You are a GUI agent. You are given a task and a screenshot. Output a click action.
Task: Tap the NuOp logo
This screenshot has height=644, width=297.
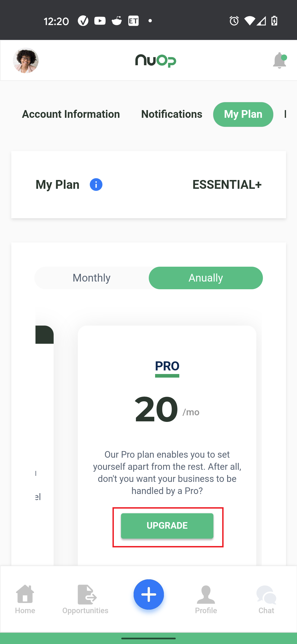pyautogui.click(x=156, y=61)
